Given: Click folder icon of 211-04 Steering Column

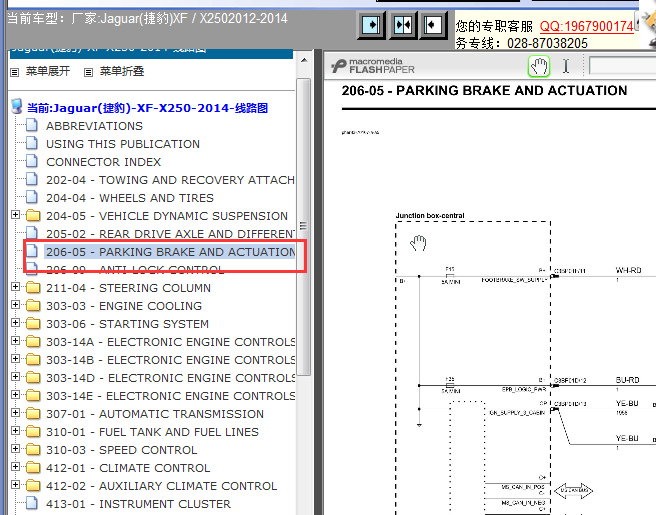Looking at the screenshot, I should click(33, 287).
